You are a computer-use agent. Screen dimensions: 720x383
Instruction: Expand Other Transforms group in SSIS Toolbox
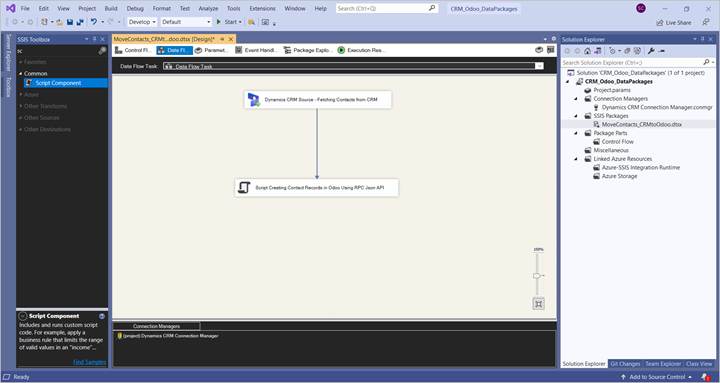tap(20, 106)
